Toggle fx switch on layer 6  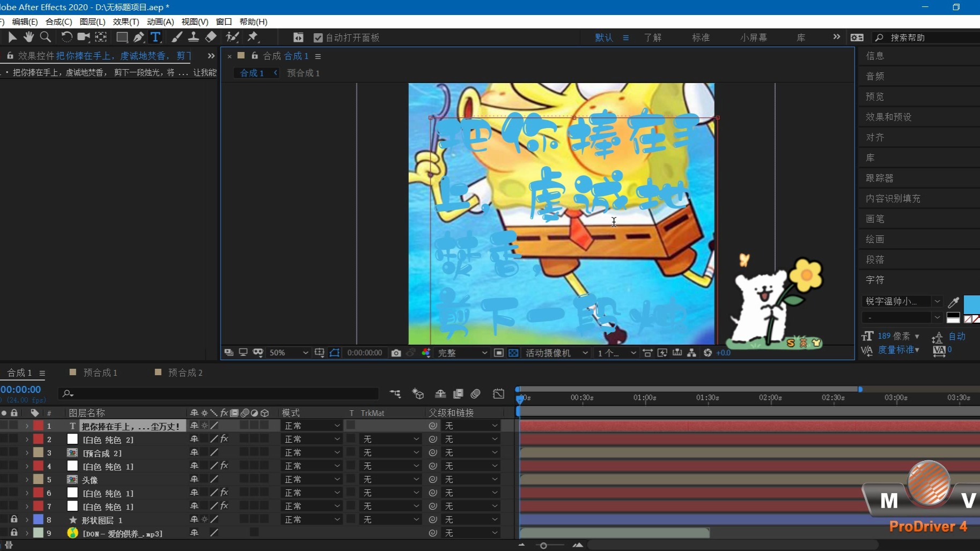[x=224, y=493]
